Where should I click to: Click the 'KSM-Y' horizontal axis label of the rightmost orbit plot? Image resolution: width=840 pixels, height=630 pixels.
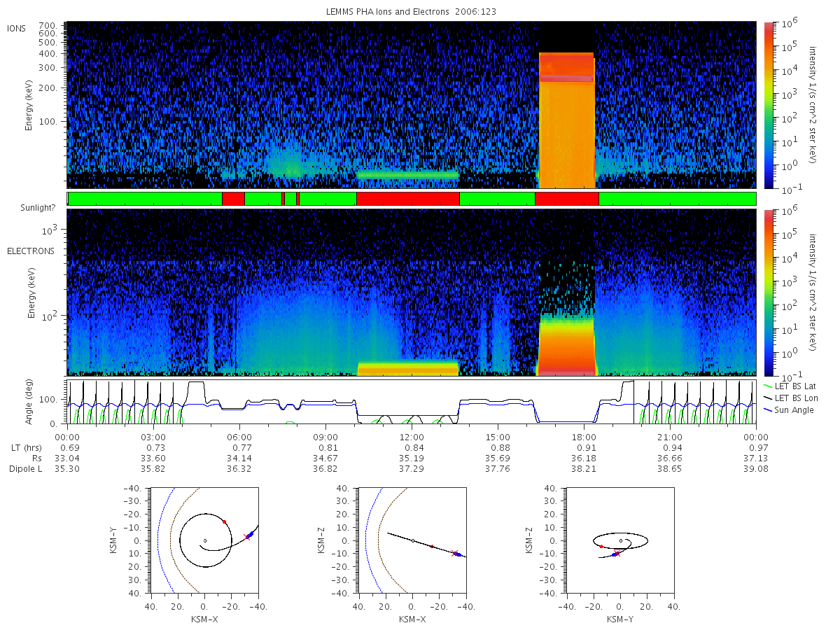619,619
